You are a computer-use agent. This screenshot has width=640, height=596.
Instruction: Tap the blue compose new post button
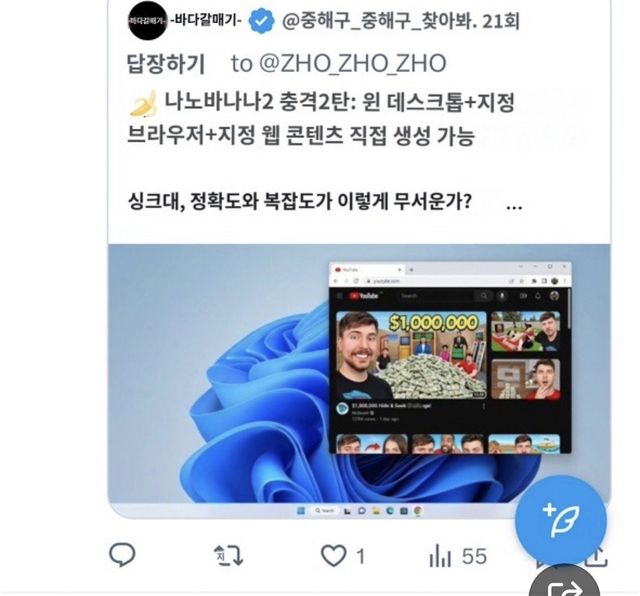(x=561, y=521)
